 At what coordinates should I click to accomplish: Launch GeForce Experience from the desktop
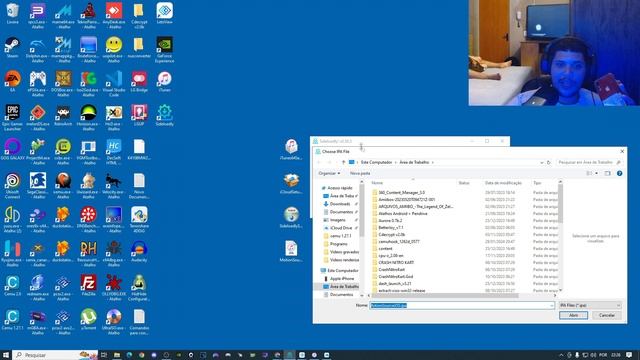164,49
